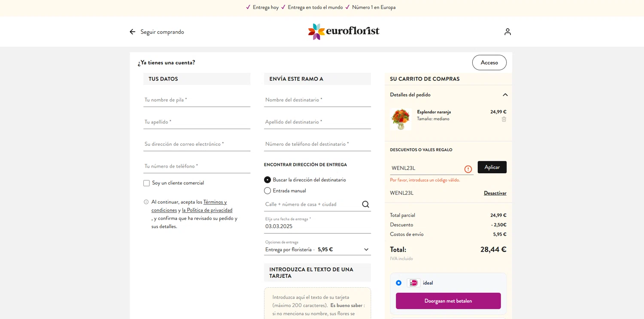Screen dimensions: 644x319
Task: Click the search magnifier in address field
Action: coord(365,204)
